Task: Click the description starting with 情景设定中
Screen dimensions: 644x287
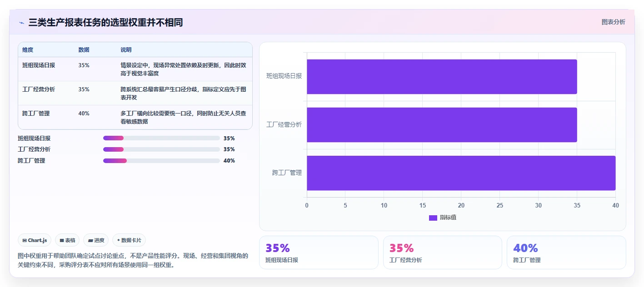Action: 183,69
